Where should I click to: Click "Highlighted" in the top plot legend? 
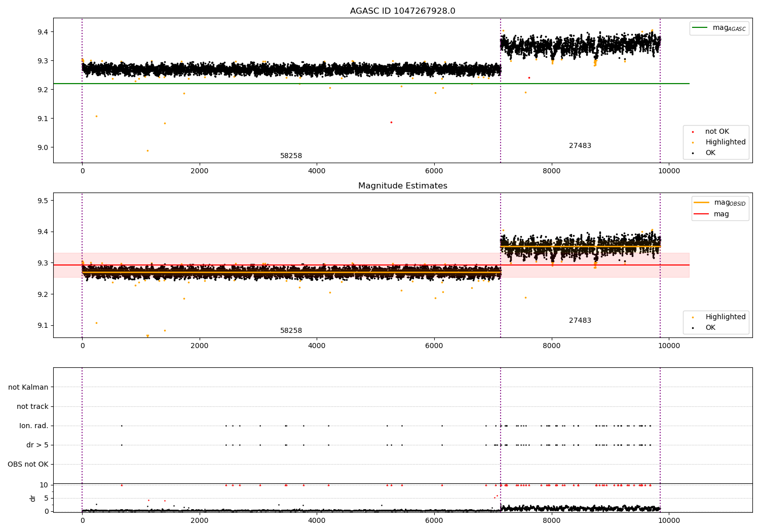coord(726,142)
